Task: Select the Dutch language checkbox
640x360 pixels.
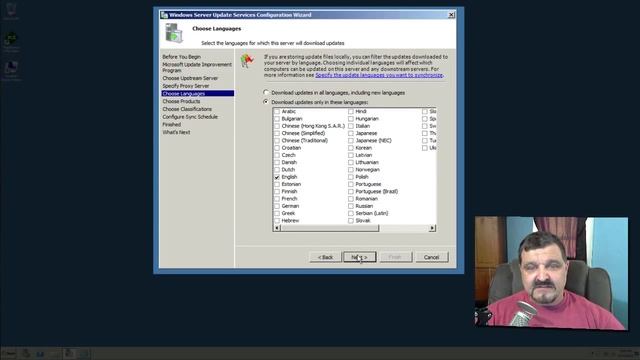Action: point(277,170)
